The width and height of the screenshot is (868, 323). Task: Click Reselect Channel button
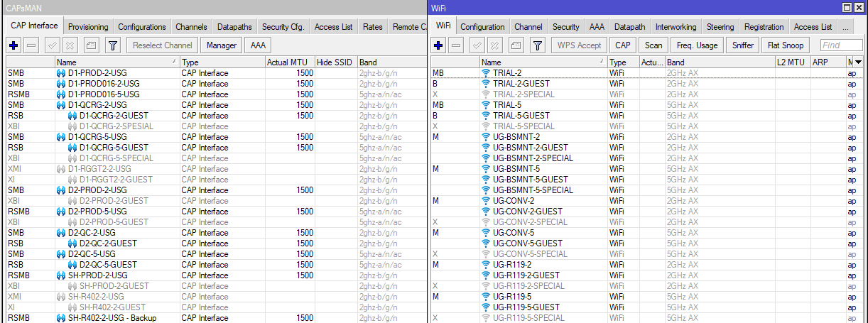[163, 45]
